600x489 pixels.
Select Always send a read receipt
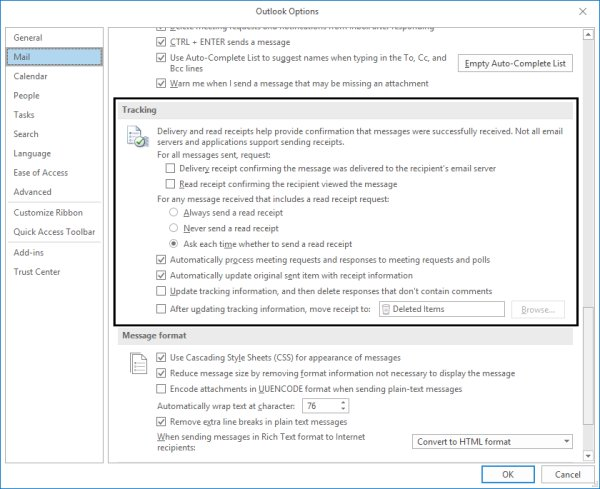(x=174, y=212)
